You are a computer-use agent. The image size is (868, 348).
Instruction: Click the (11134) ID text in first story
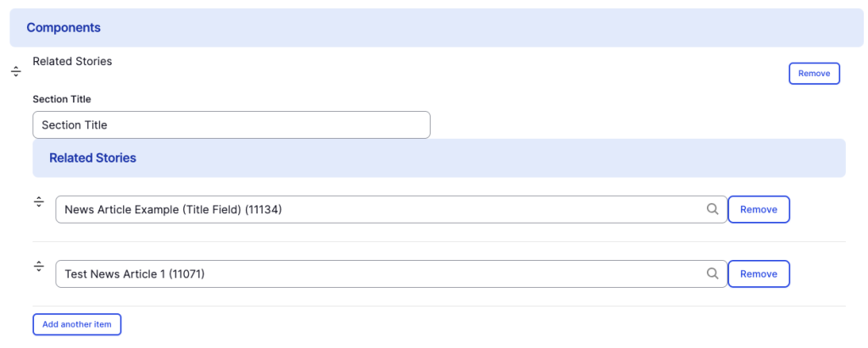263,210
